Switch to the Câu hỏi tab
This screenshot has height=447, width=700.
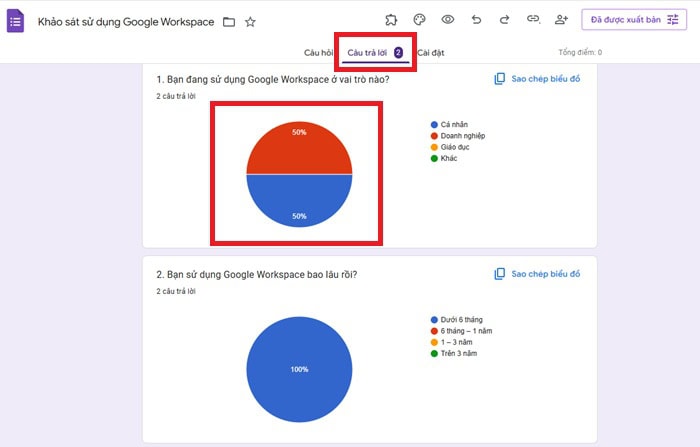[x=319, y=52]
